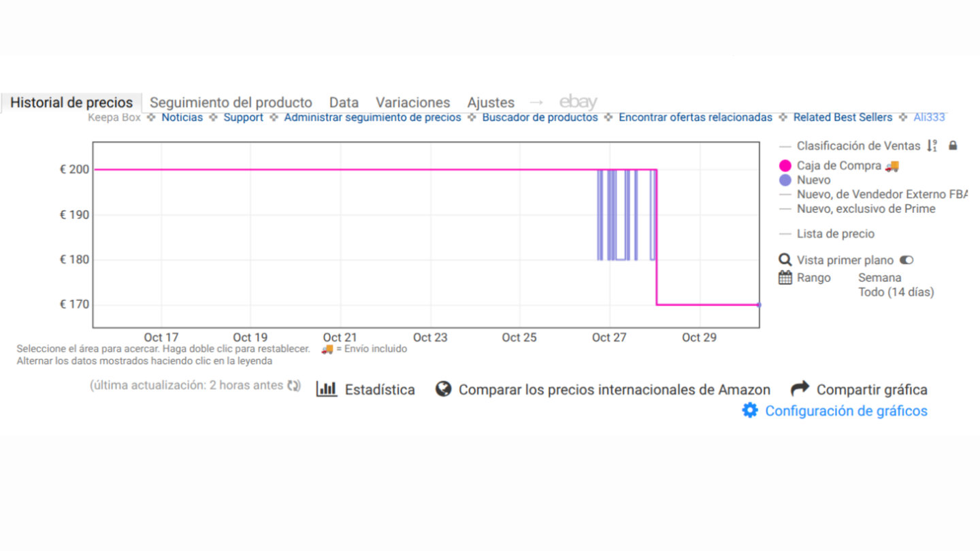Image resolution: width=980 pixels, height=551 pixels.
Task: Show the Lista de precio series
Action: pos(836,234)
